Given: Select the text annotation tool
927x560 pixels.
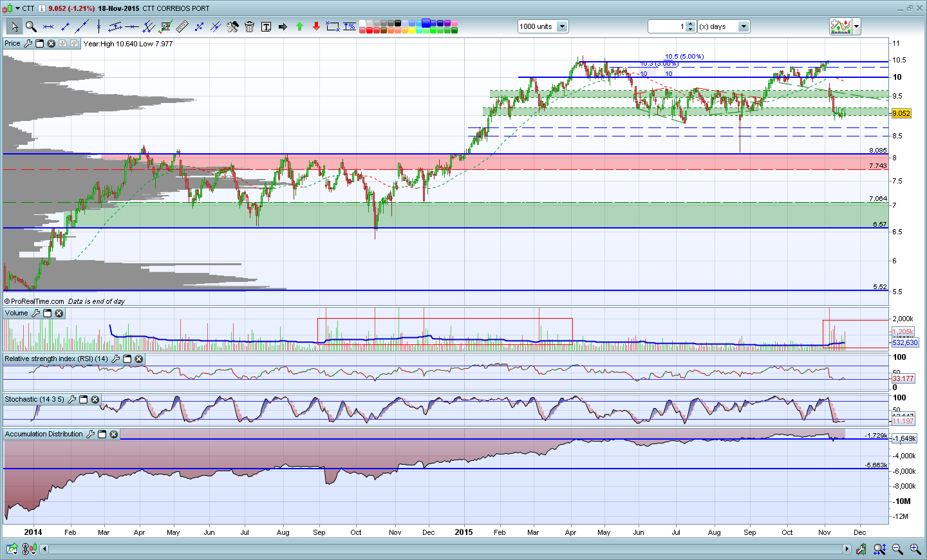Looking at the screenshot, I should (266, 26).
